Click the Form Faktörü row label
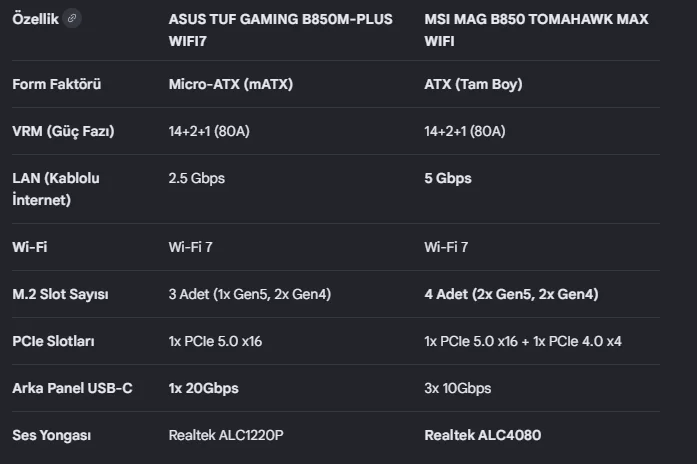The image size is (697, 464). pos(57,84)
